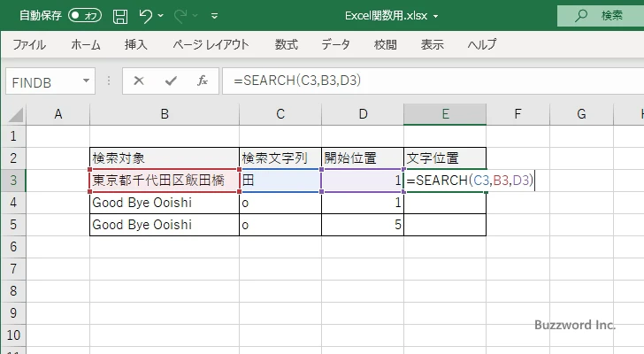The width and height of the screenshot is (644, 354).
Task: Click cell containing 検索対象
Action: point(165,158)
